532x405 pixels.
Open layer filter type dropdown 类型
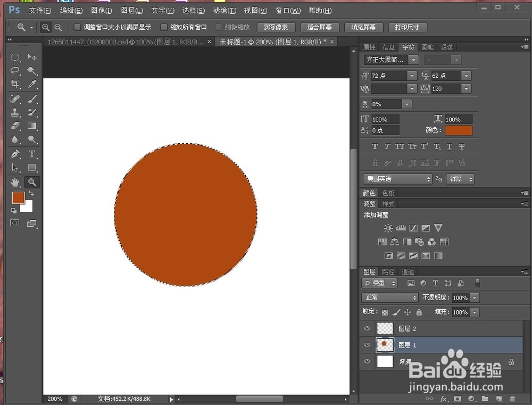(379, 283)
